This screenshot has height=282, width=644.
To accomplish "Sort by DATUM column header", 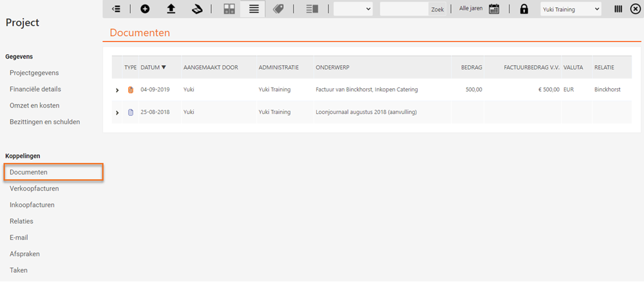I will coord(153,68).
